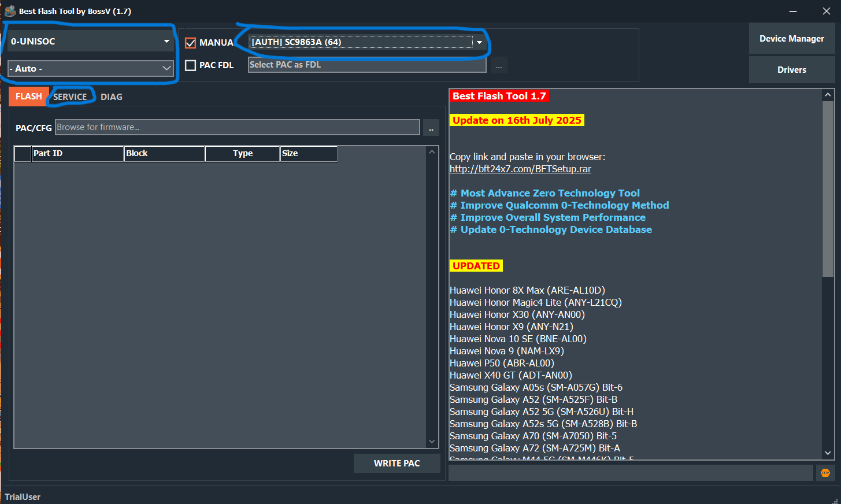Click the ellipsis button next to PAC FDL
Image resolution: width=841 pixels, height=504 pixels.
pos(499,66)
